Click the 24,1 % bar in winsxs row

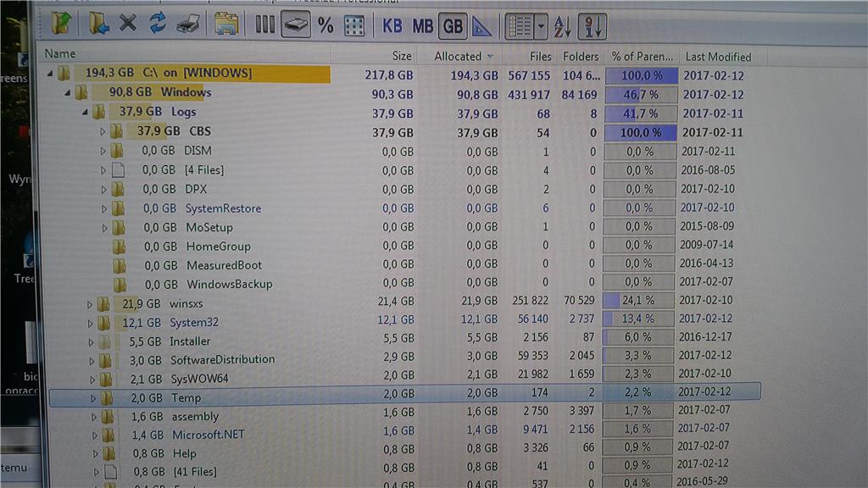(639, 301)
